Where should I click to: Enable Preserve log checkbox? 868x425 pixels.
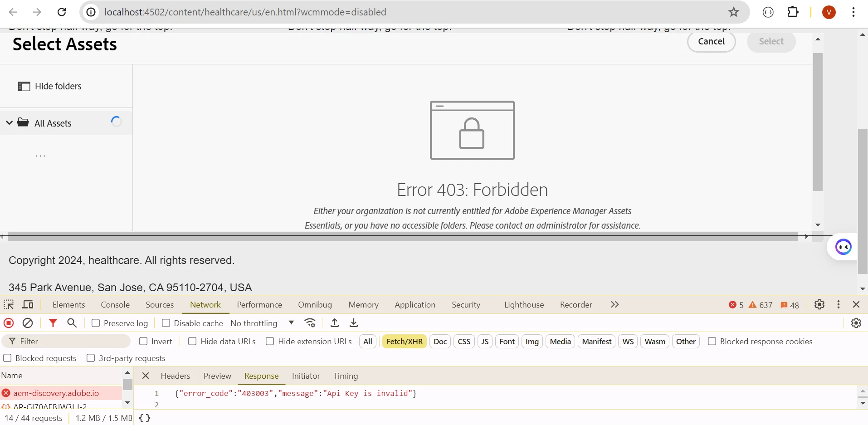(x=96, y=323)
